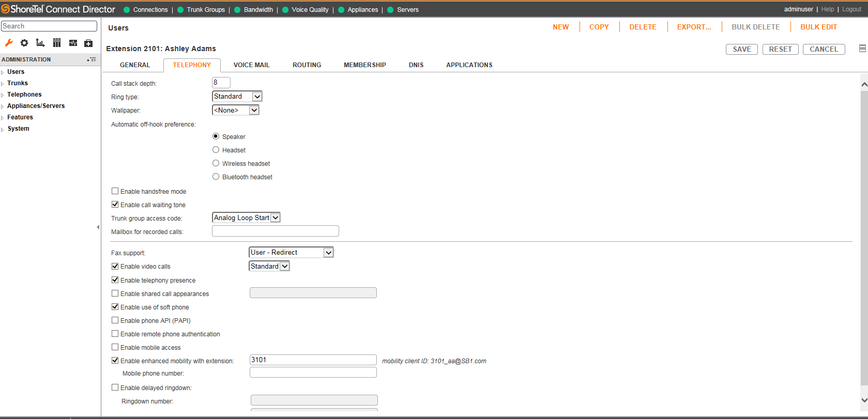The height and width of the screenshot is (419, 868).
Task: Open the gear settings icon in sidebar
Action: click(24, 43)
